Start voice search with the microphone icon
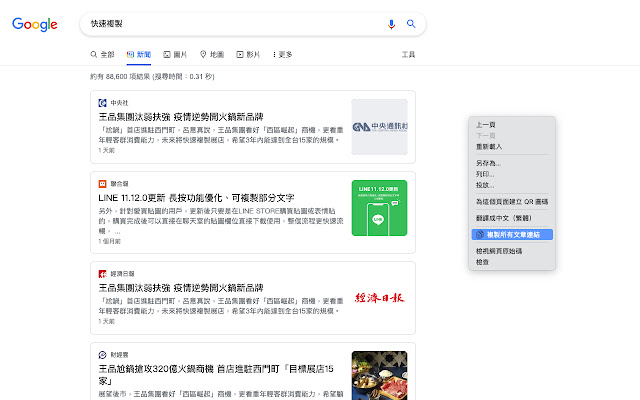640x400 pixels. tap(391, 24)
